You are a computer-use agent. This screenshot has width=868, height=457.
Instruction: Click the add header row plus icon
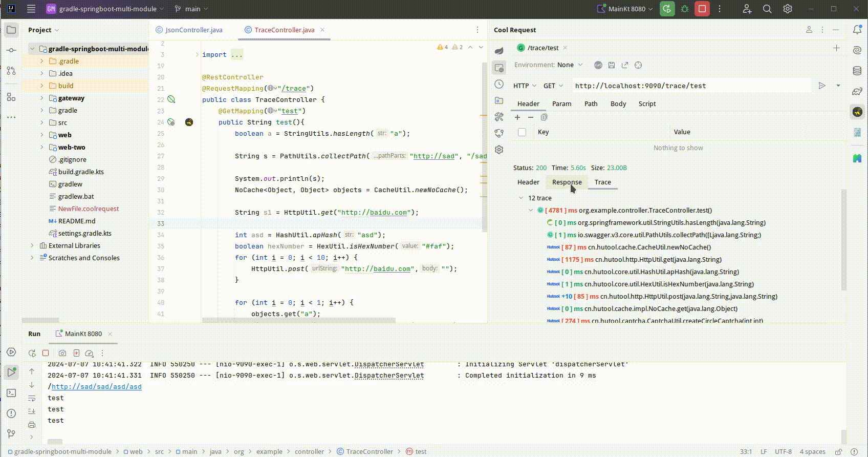[x=517, y=117]
